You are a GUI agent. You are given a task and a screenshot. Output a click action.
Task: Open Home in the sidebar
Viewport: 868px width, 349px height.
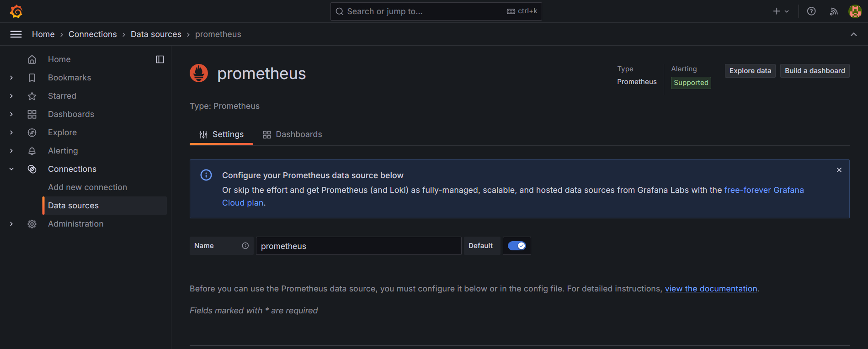[59, 59]
